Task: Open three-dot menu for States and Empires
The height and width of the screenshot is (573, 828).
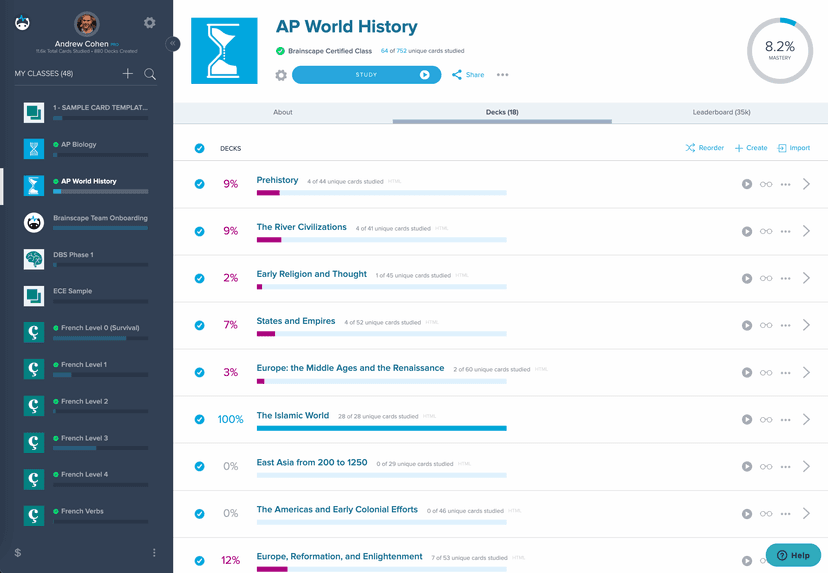Action: click(786, 325)
